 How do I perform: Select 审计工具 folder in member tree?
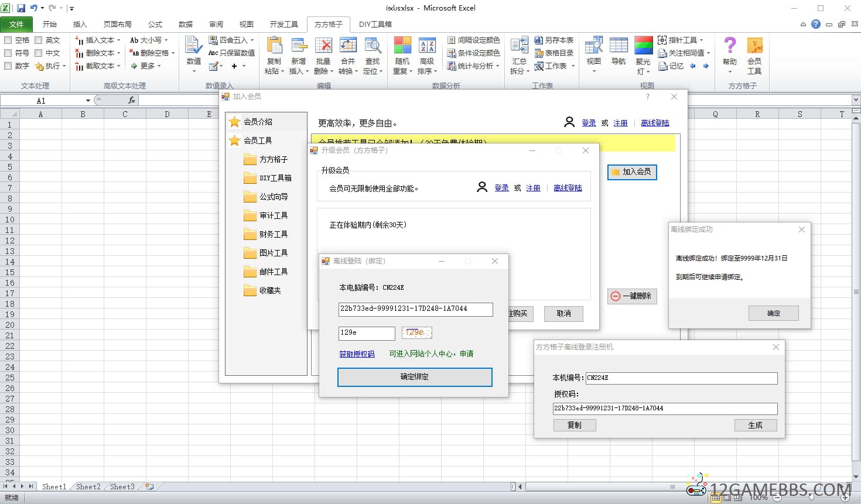[266, 215]
